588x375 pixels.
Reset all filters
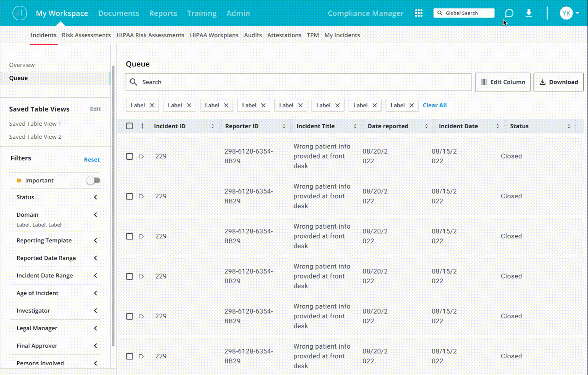pos(92,160)
